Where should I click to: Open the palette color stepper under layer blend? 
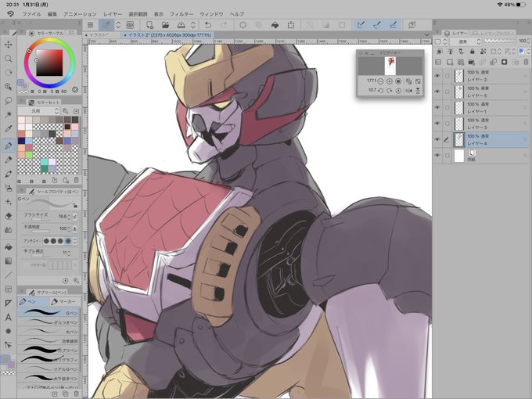point(440,41)
